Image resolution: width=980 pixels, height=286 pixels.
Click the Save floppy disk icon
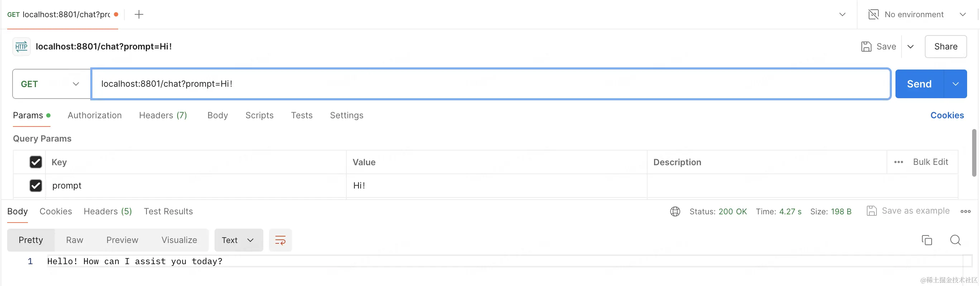point(866,47)
